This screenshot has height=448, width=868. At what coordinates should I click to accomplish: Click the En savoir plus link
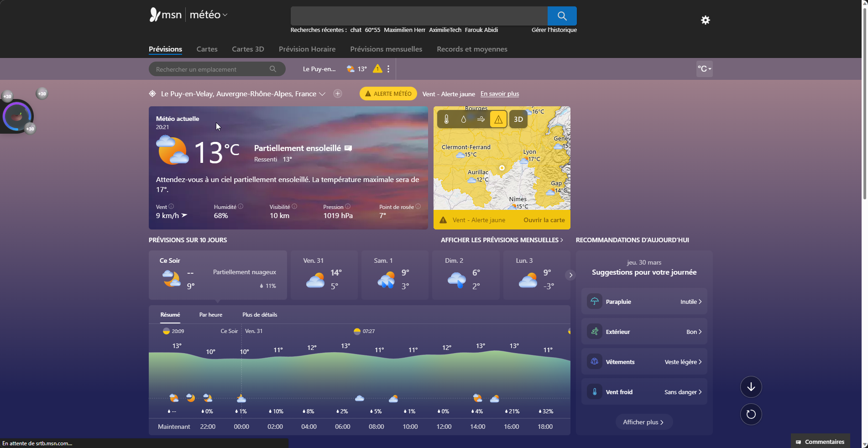click(500, 94)
